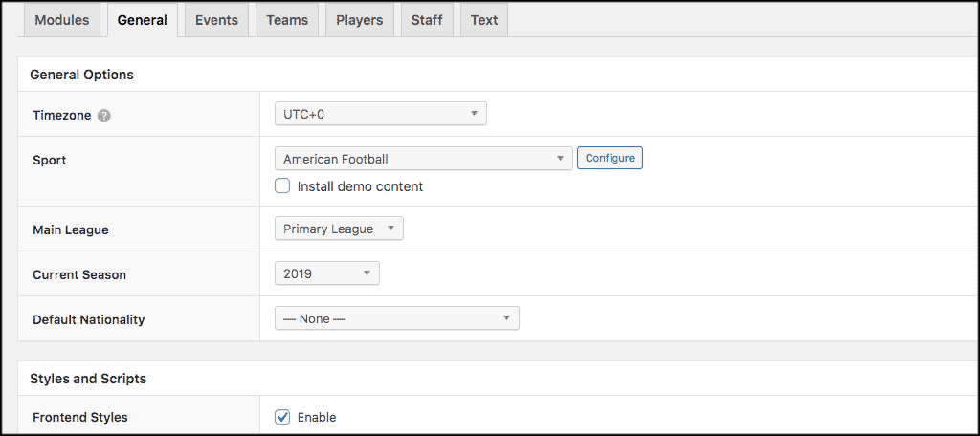The height and width of the screenshot is (436, 980).
Task: Expand the Sport dropdown showing American Football
Action: [423, 159]
